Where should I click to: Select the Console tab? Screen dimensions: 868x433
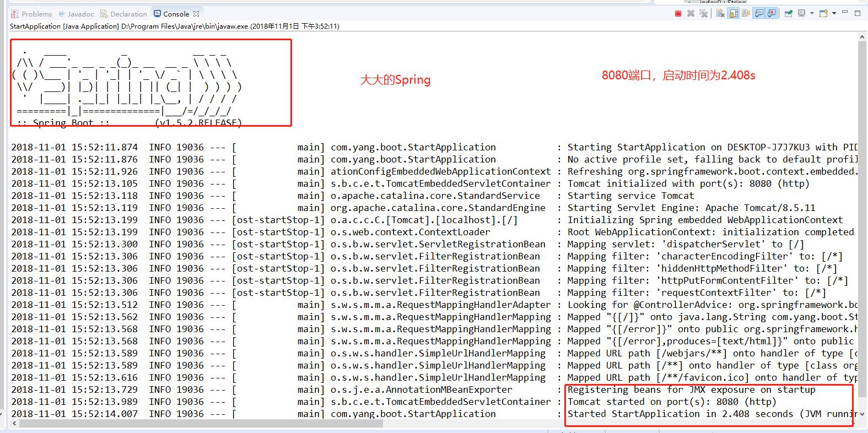pyautogui.click(x=176, y=14)
